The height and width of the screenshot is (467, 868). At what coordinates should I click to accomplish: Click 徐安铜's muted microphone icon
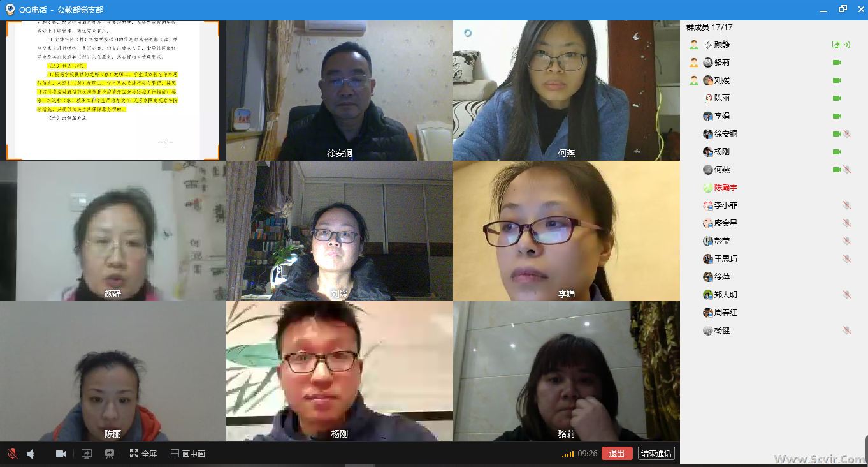tap(847, 134)
